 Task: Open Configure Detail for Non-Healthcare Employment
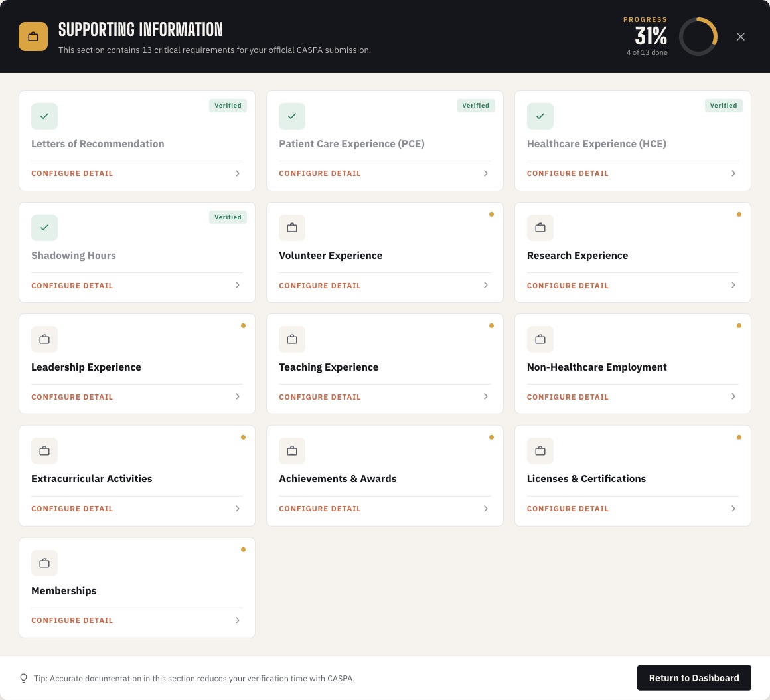(x=568, y=397)
